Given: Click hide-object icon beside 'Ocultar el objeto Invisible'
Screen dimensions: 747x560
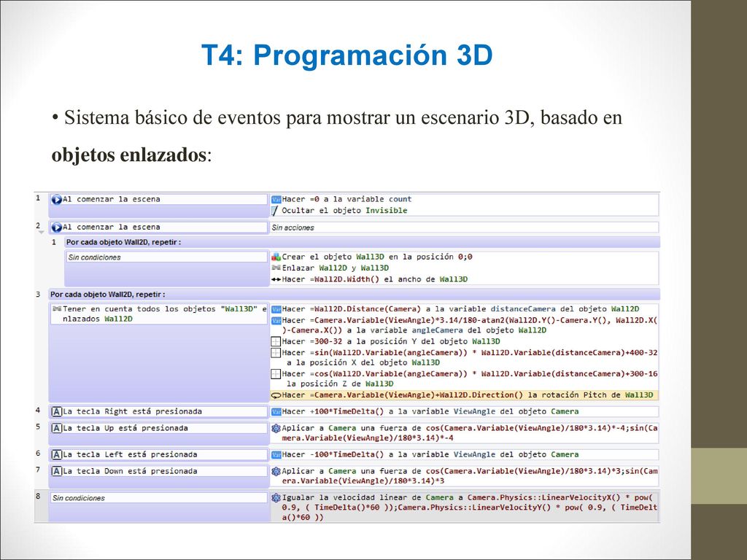Looking at the screenshot, I should point(274,211).
